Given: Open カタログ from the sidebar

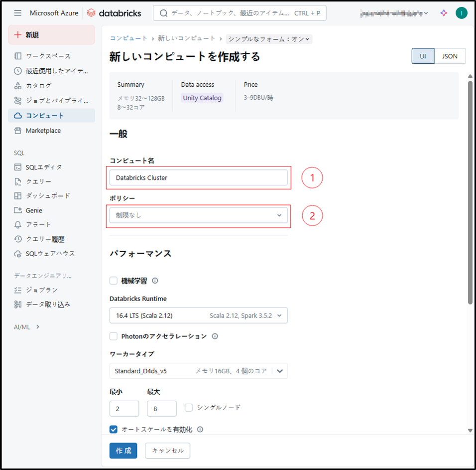Looking at the screenshot, I should pos(38,86).
